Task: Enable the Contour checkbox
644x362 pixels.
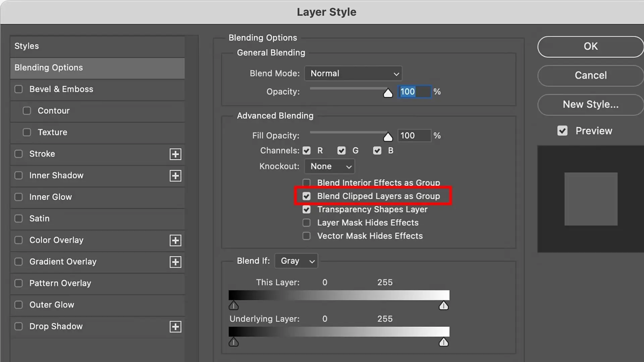Action: 27,111
